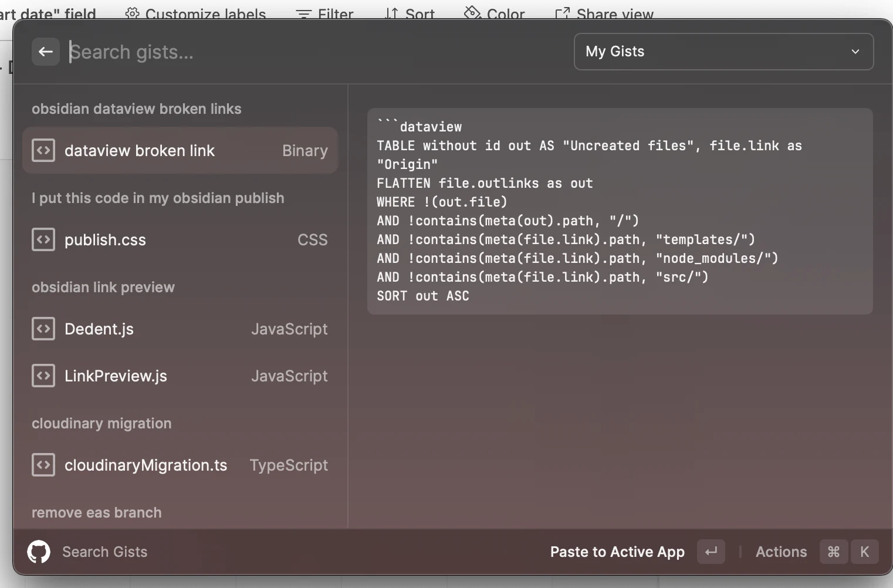
Task: Click Customize labels in background window
Action: point(196,13)
